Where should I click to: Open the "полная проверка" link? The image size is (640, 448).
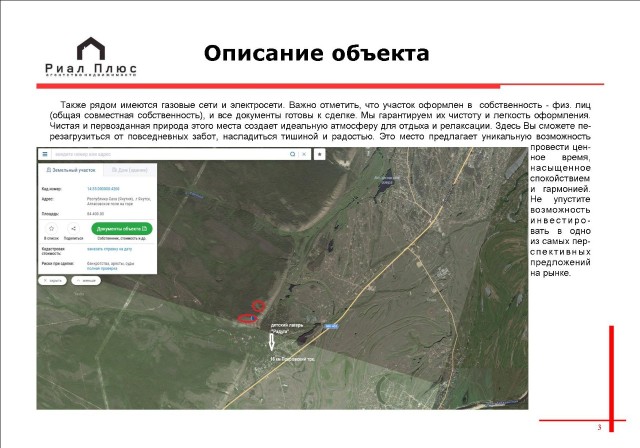click(x=102, y=268)
